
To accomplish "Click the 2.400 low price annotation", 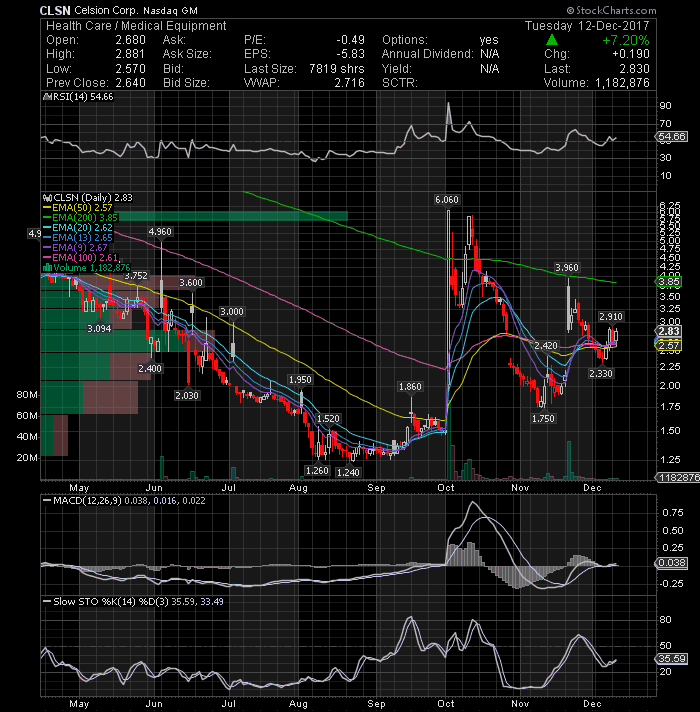I will pyautogui.click(x=150, y=368).
